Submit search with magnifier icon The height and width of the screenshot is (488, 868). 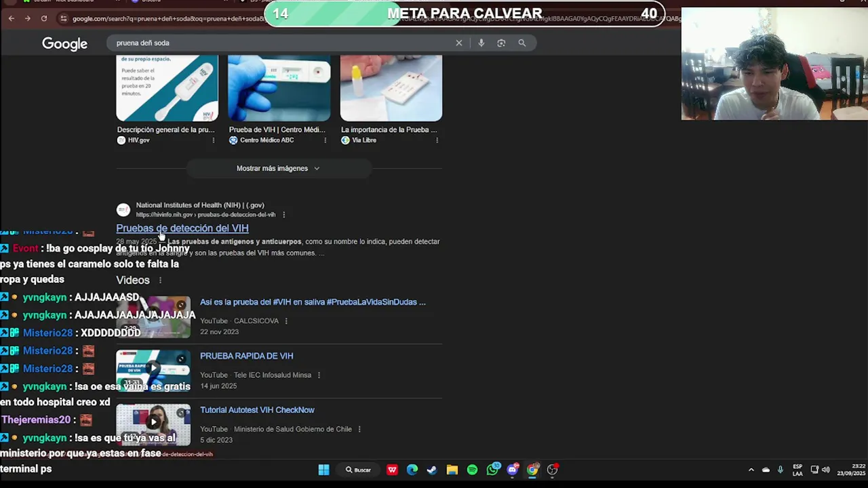(x=522, y=43)
